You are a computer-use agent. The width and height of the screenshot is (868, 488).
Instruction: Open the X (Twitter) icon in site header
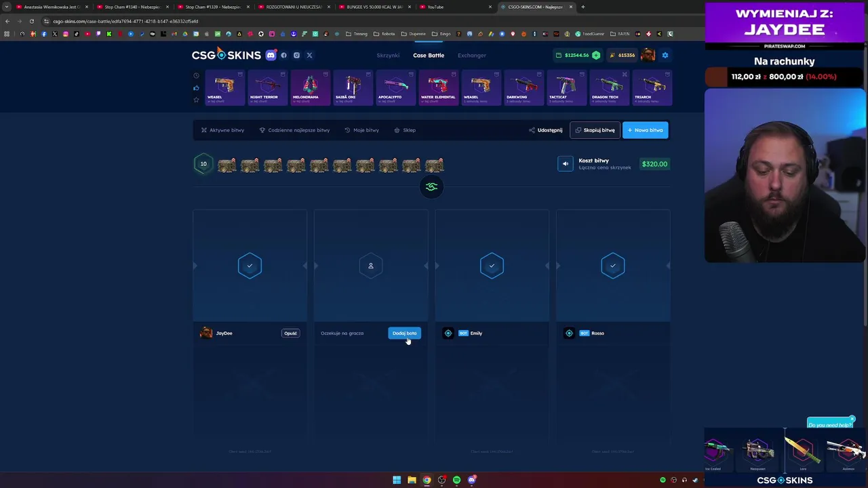pos(309,56)
